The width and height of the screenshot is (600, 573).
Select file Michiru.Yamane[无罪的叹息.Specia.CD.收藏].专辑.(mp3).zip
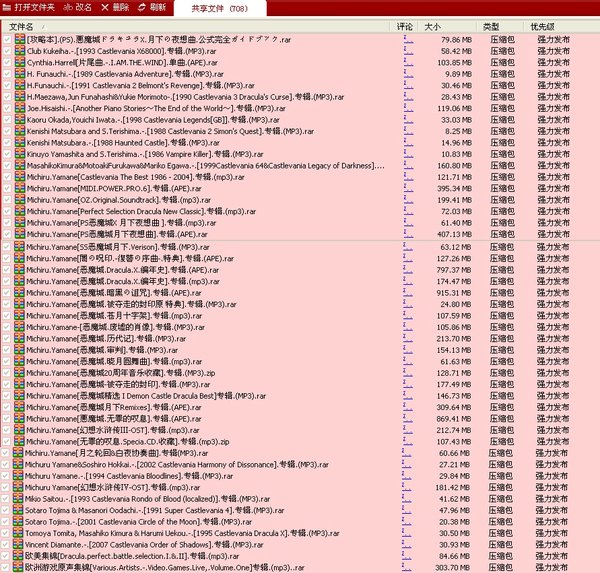coord(127,442)
